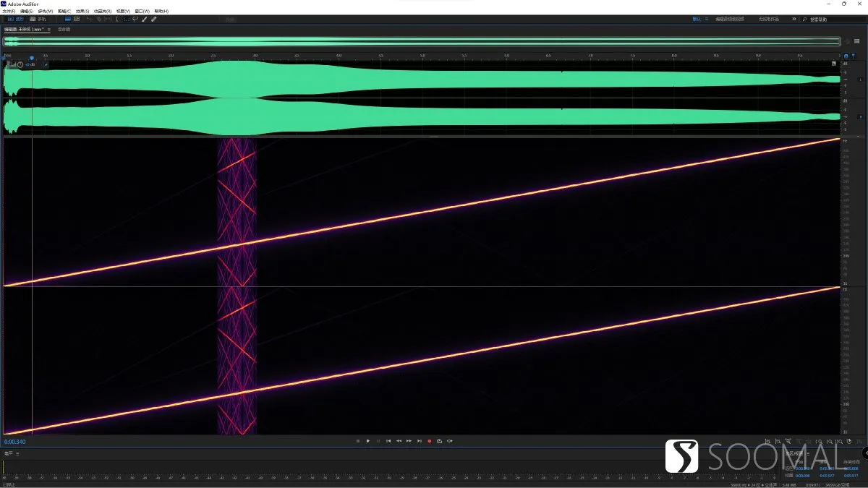Click the Stop button
Screen dimensions: 868x488
(357, 440)
